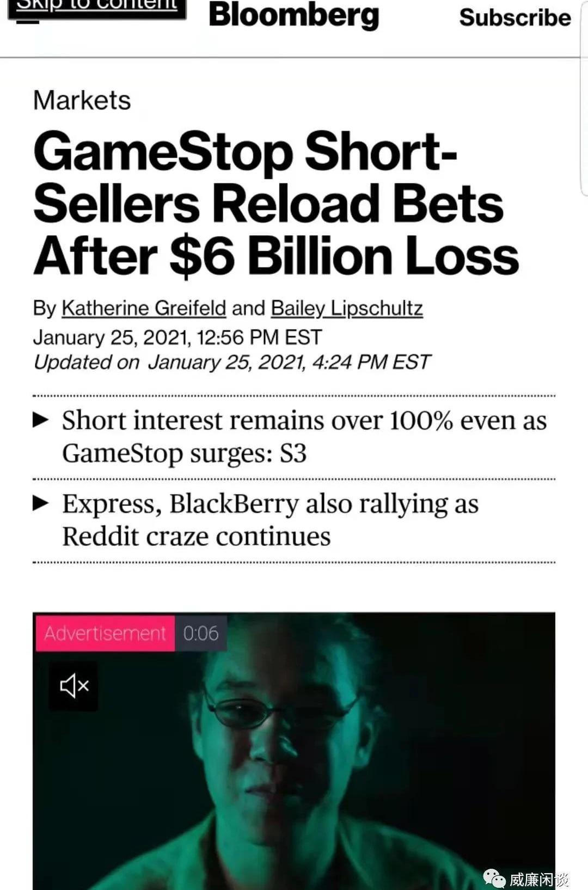Click the video advertisement frame
Image resolution: width=588 pixels, height=890 pixels.
[x=294, y=751]
